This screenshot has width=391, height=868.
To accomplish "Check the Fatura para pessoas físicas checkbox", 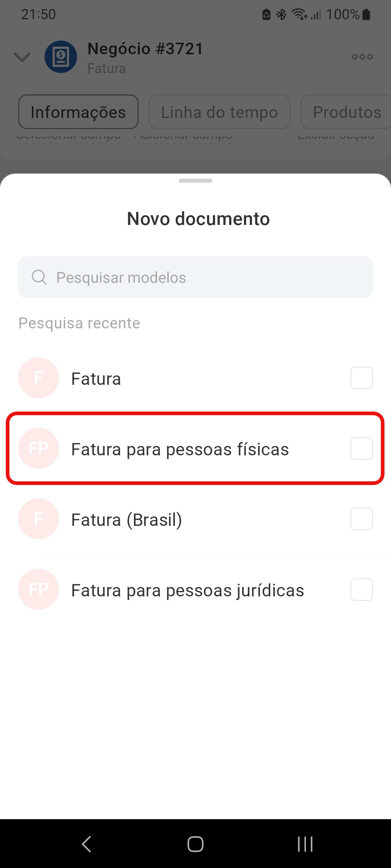I will pyautogui.click(x=361, y=448).
